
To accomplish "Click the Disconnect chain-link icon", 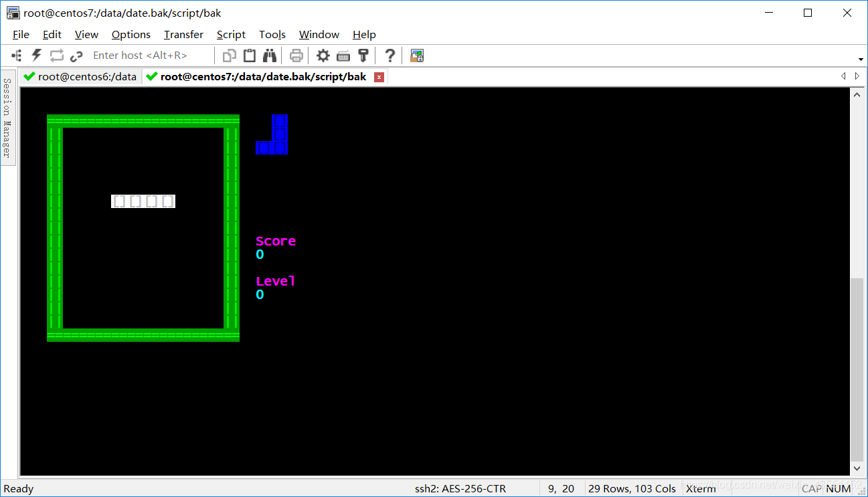I will pyautogui.click(x=76, y=56).
